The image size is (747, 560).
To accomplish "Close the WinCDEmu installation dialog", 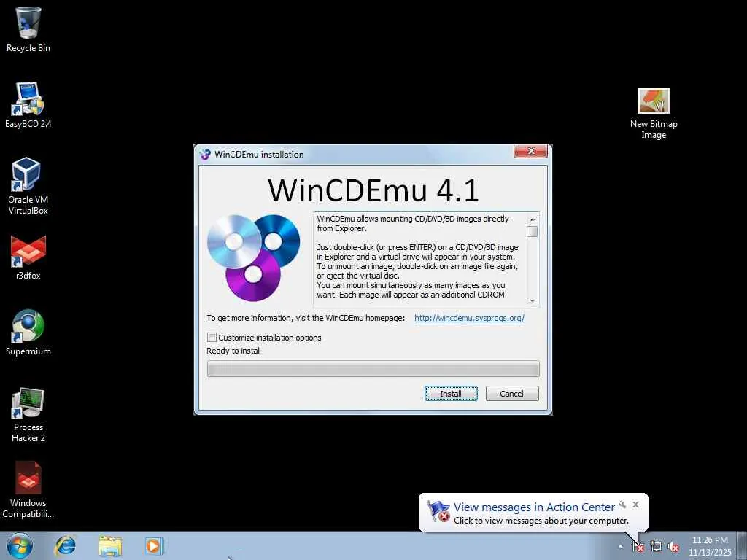I will click(x=531, y=151).
